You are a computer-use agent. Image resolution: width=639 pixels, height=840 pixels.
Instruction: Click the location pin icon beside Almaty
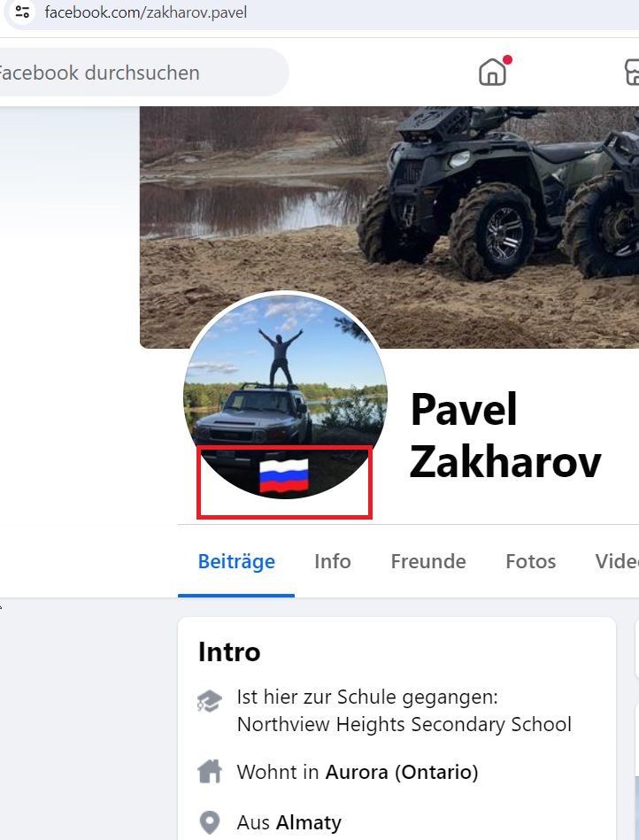coord(210,822)
